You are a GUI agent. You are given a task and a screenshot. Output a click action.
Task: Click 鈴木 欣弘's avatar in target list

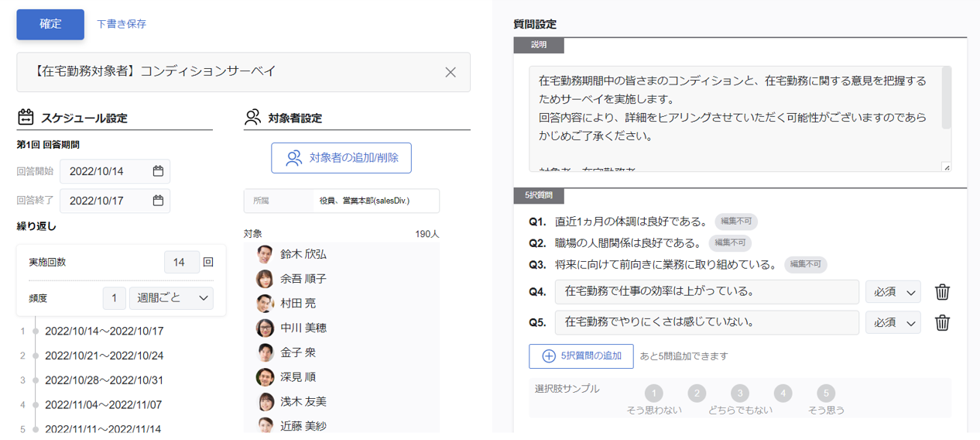point(265,254)
